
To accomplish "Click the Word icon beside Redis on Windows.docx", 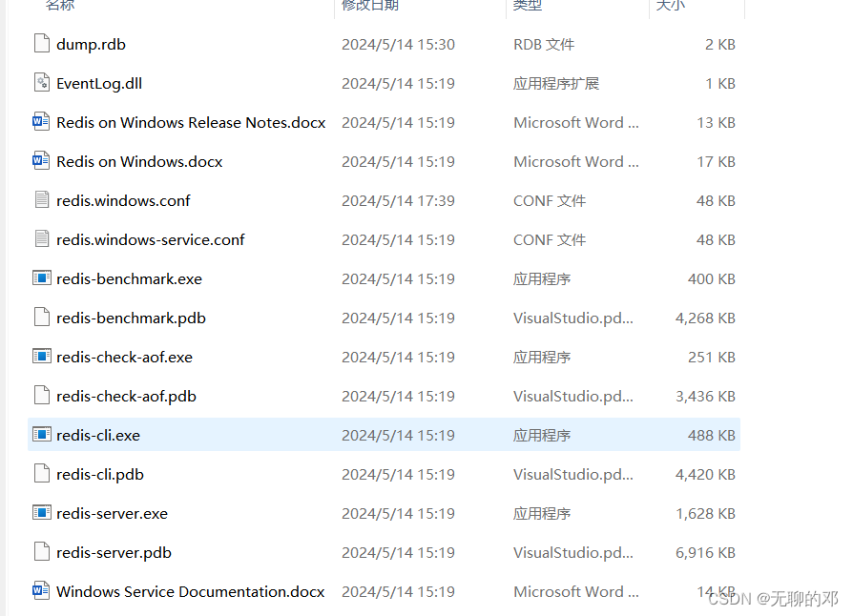I will coord(41,161).
